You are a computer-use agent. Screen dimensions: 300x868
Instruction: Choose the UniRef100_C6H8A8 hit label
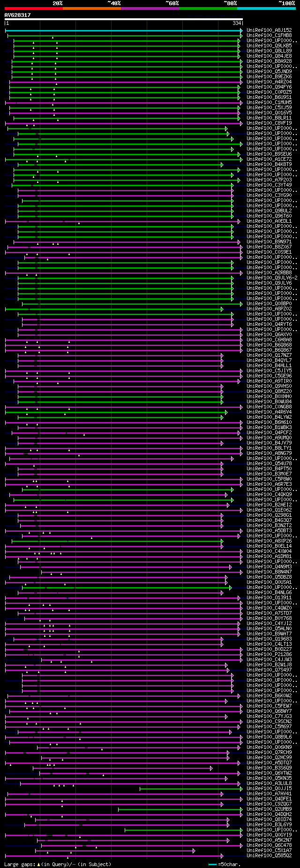pyautogui.click(x=269, y=340)
